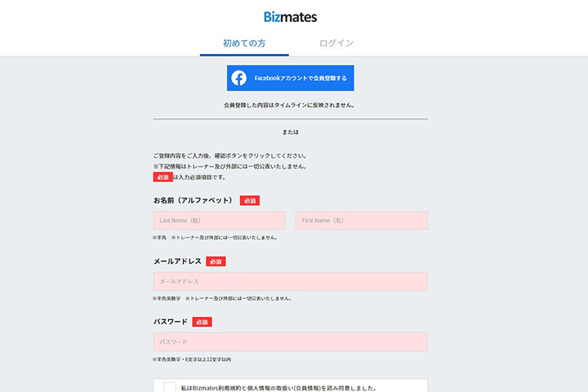Click the メールアドレス input field
Image resolution: width=588 pixels, height=392 pixels.
pos(290,281)
